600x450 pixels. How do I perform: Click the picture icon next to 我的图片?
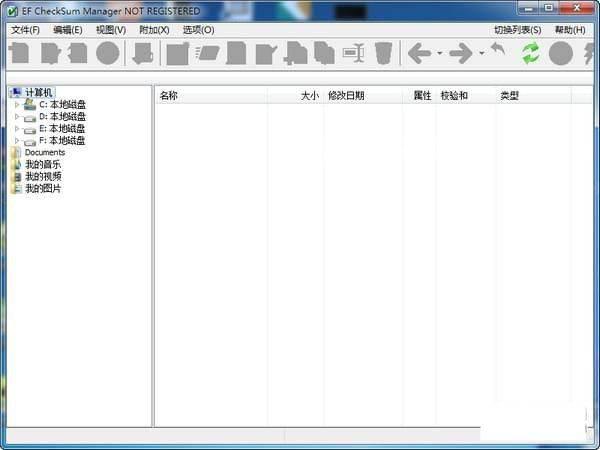pos(17,189)
